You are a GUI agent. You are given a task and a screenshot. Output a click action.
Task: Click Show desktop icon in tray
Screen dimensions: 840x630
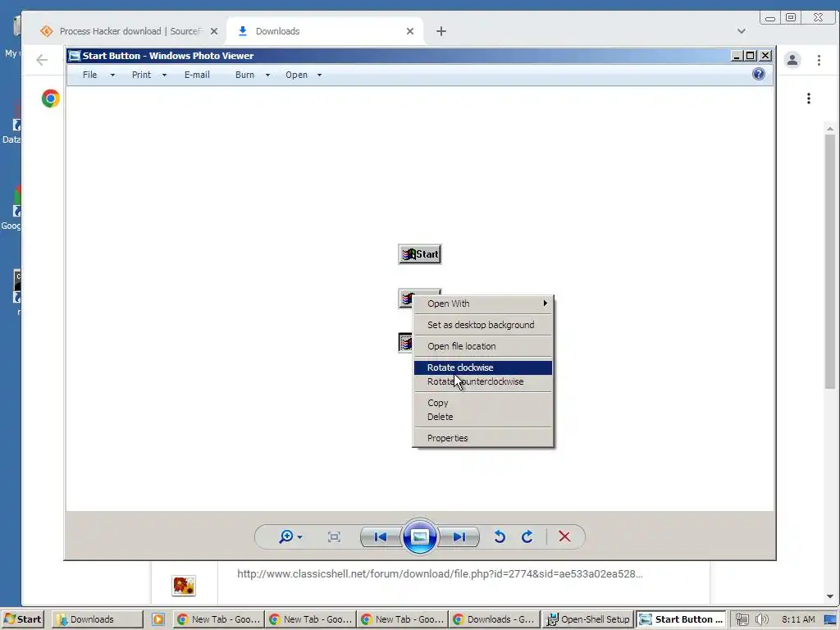(830, 619)
